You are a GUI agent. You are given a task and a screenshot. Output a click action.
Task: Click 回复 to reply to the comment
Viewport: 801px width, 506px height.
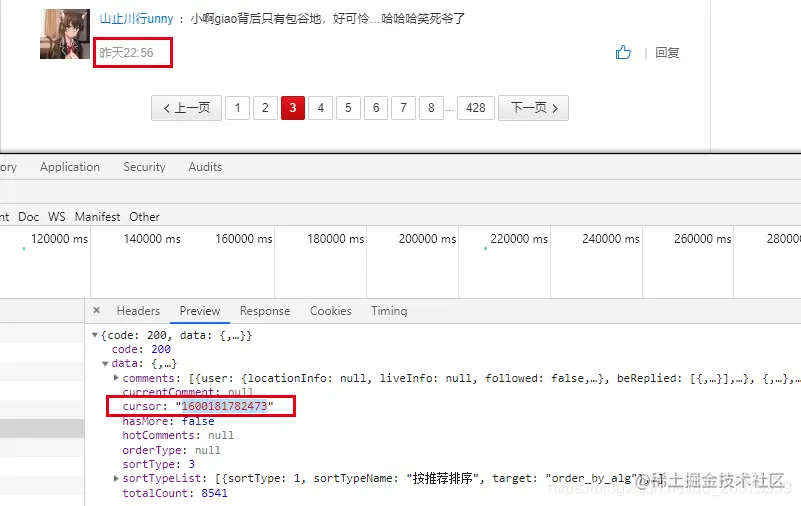[x=667, y=53]
